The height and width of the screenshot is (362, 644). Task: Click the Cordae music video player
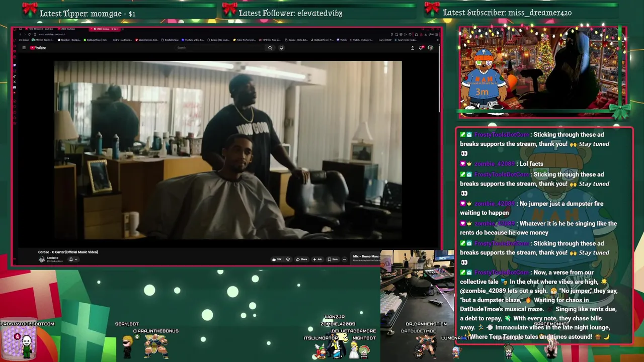(228, 150)
